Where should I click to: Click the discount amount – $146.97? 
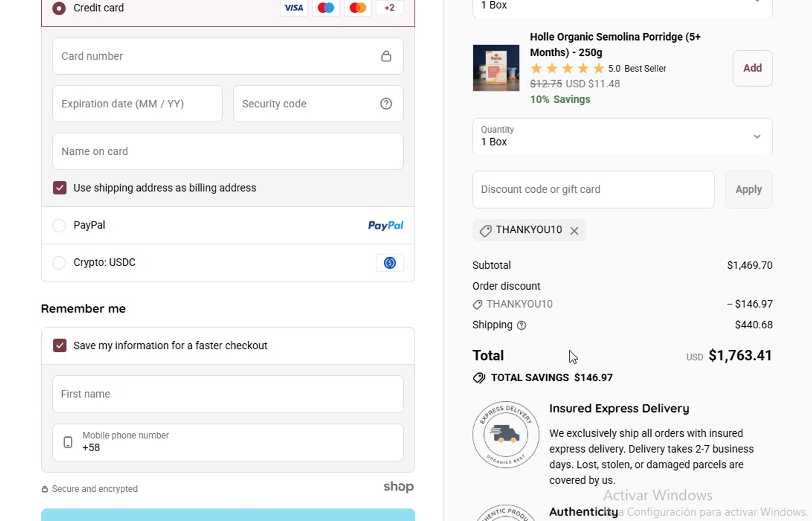pos(750,304)
